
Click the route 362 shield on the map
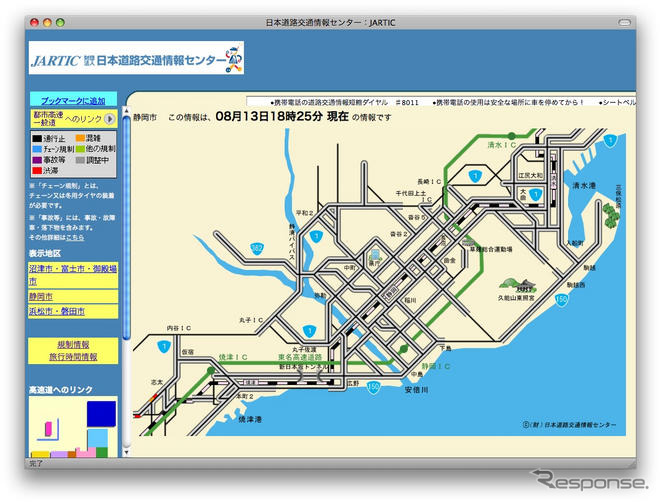click(x=257, y=248)
